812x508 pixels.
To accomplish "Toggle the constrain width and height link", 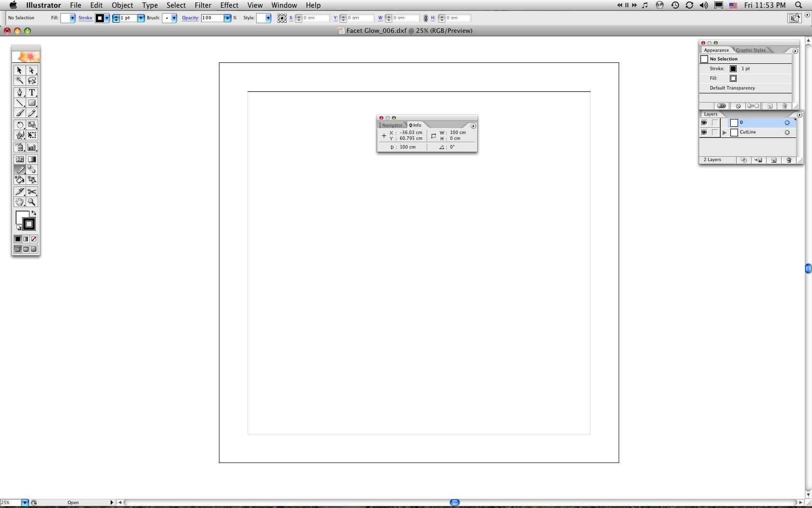I will [x=425, y=18].
